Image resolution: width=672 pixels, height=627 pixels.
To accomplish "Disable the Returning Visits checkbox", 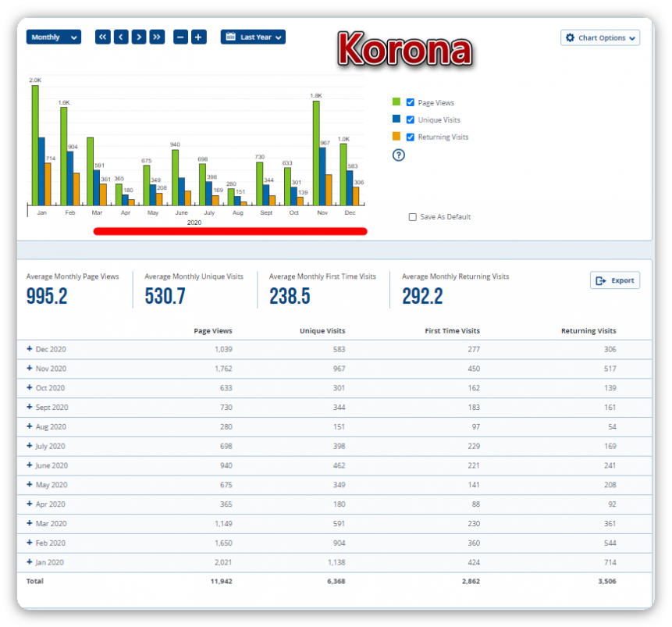I will click(411, 137).
